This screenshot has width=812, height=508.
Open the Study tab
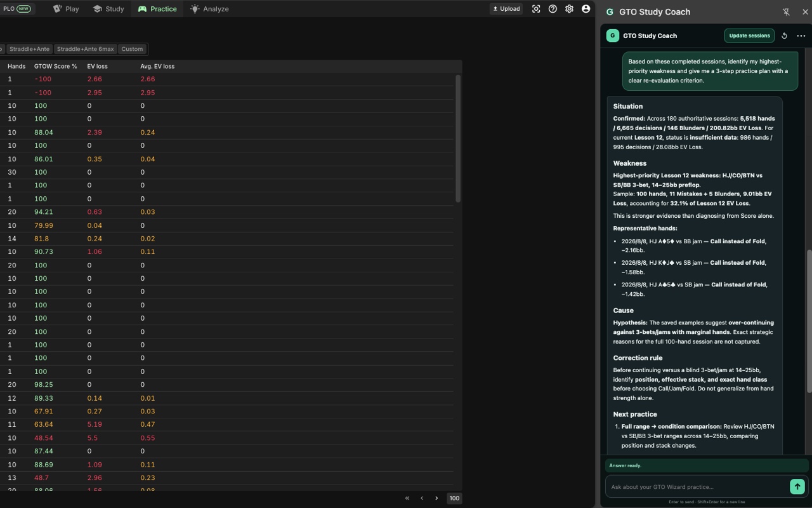click(x=108, y=9)
